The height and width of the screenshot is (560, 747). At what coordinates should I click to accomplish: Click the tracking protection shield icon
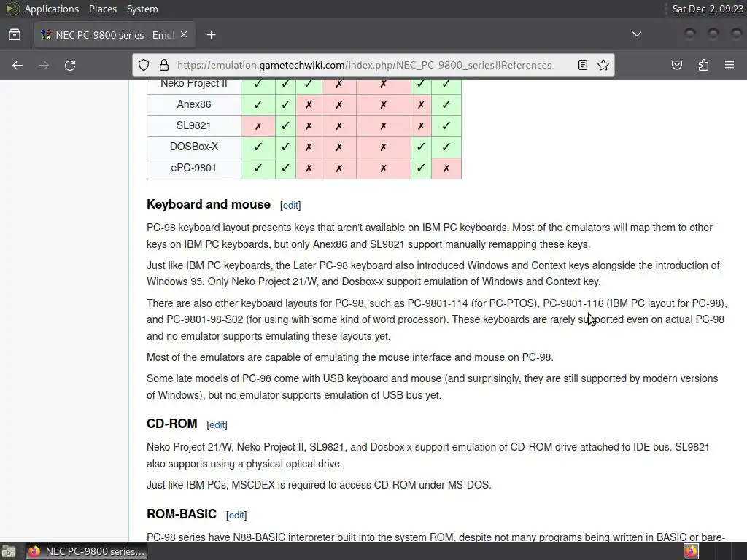pyautogui.click(x=144, y=65)
